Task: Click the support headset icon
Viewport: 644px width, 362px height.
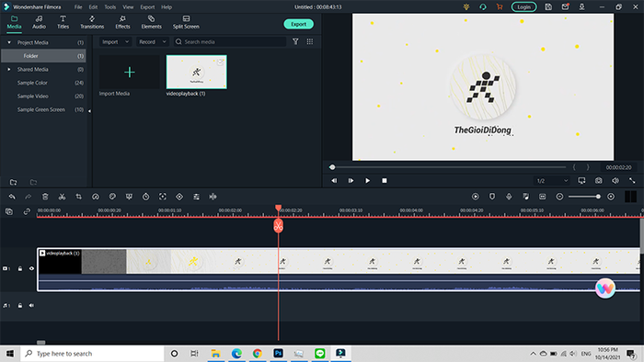Action: coord(483,7)
